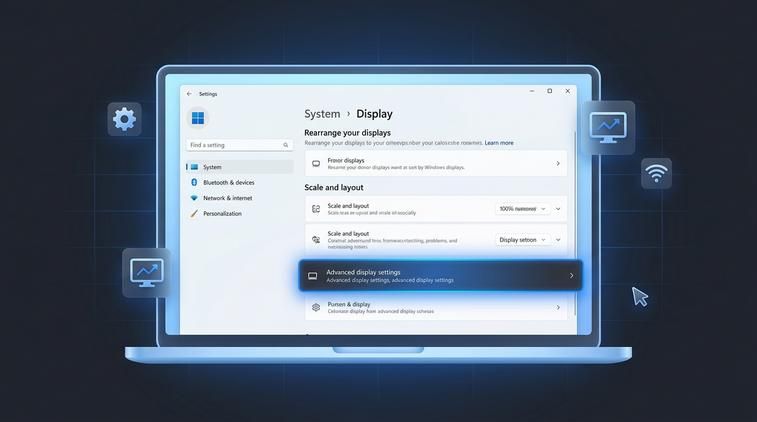Click the back arrow in Settings title bar
Viewport: 757px width, 422px height.
click(189, 94)
